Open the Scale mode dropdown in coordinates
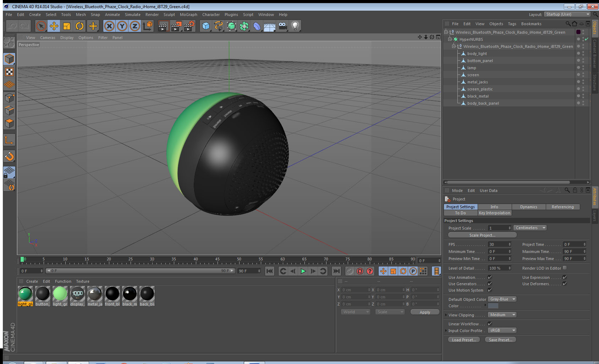This screenshot has height=364, width=599. pos(390,312)
